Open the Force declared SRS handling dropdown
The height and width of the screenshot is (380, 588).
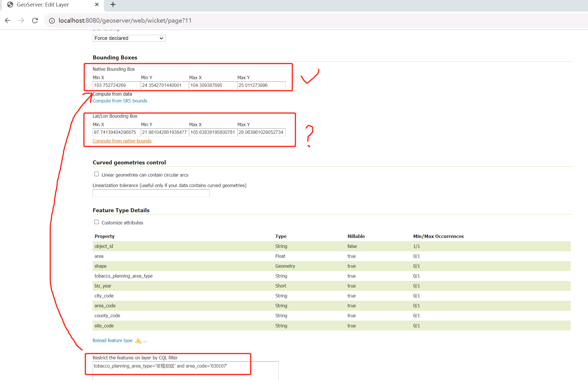point(129,38)
